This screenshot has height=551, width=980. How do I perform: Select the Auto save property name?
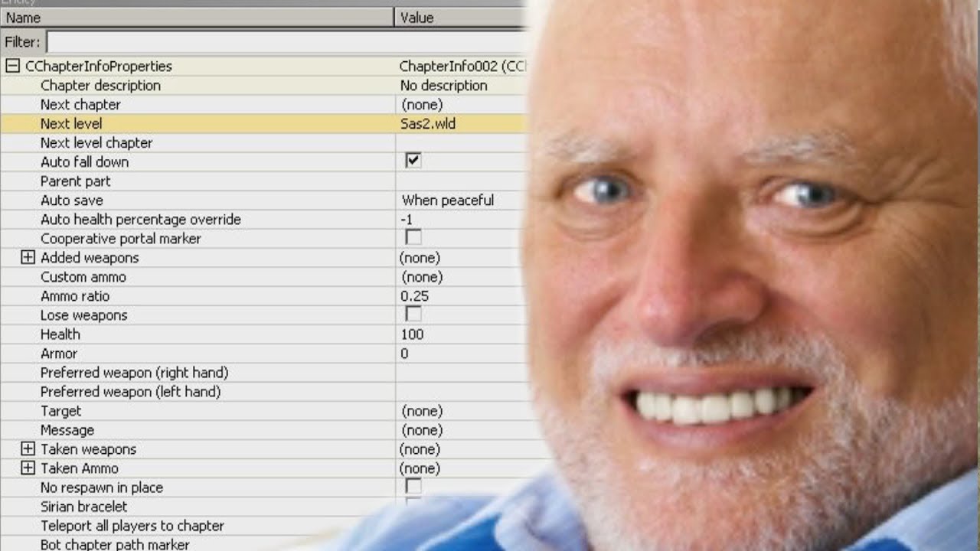coord(72,201)
